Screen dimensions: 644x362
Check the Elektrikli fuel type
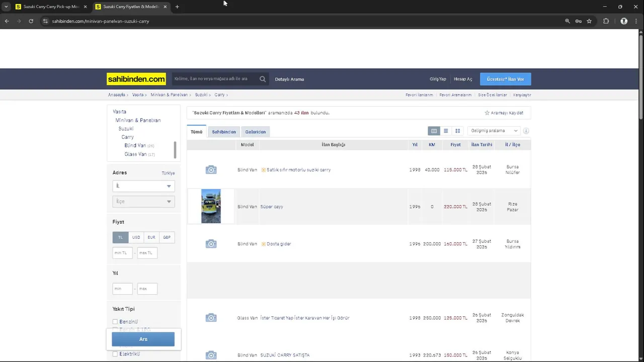pos(115,354)
